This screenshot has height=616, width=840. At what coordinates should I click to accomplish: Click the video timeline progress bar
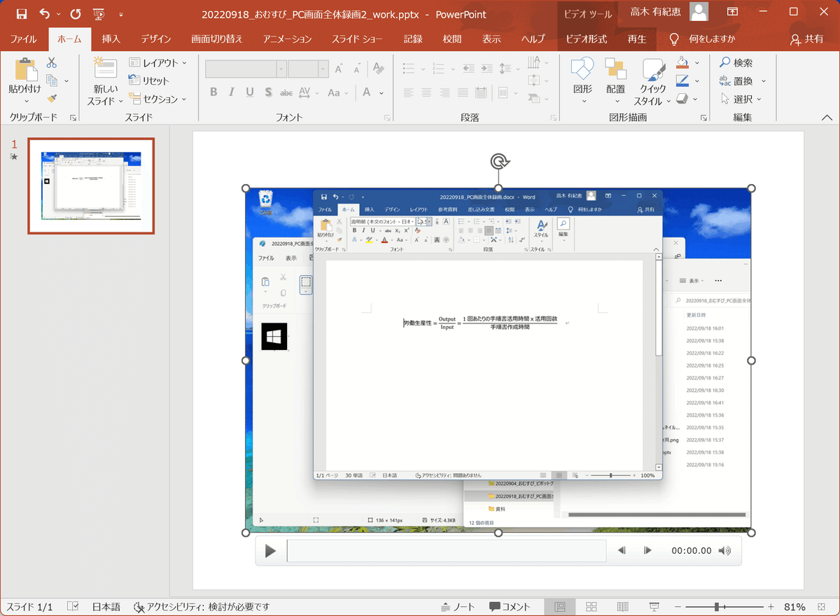447,551
